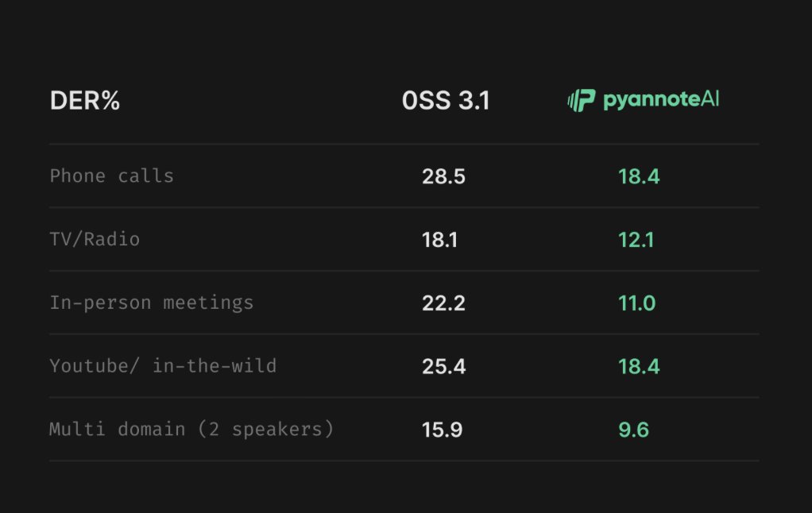Click the 22.2 value for In-person meetings
Viewport: 812px width, 513px height.
[x=444, y=303]
